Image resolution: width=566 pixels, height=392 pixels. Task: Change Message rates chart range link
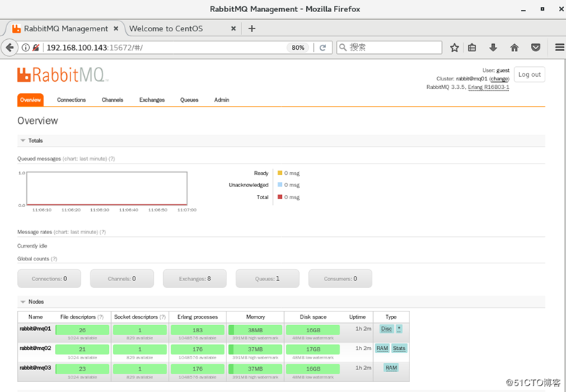tap(75, 232)
